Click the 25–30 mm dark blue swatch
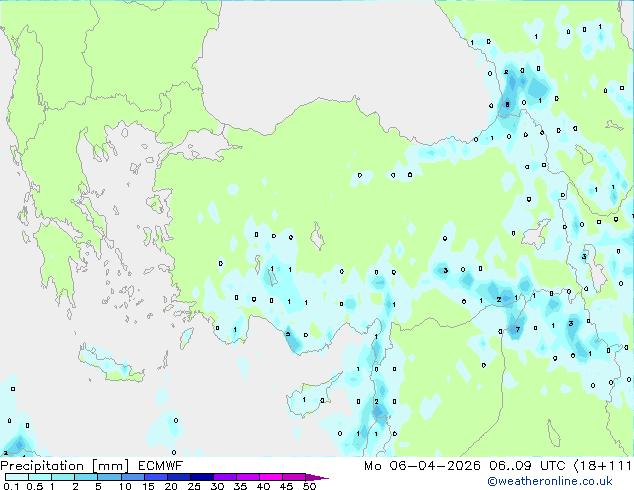The width and height of the screenshot is (634, 490). pos(202,477)
